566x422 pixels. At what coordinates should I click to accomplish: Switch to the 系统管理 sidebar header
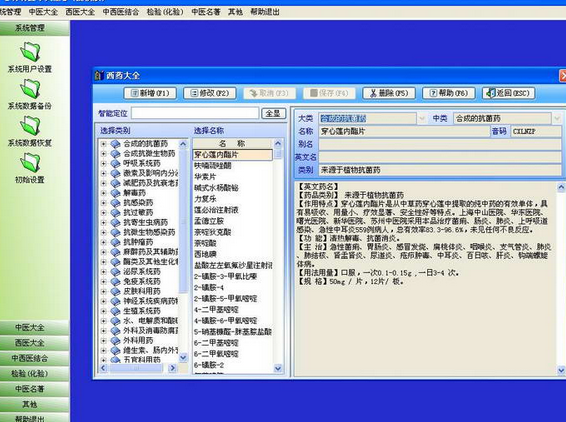point(35,28)
